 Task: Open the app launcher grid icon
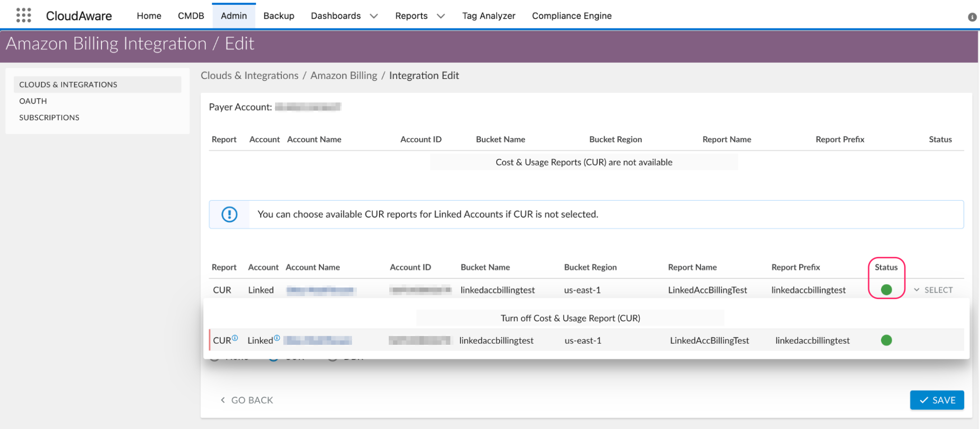click(24, 15)
